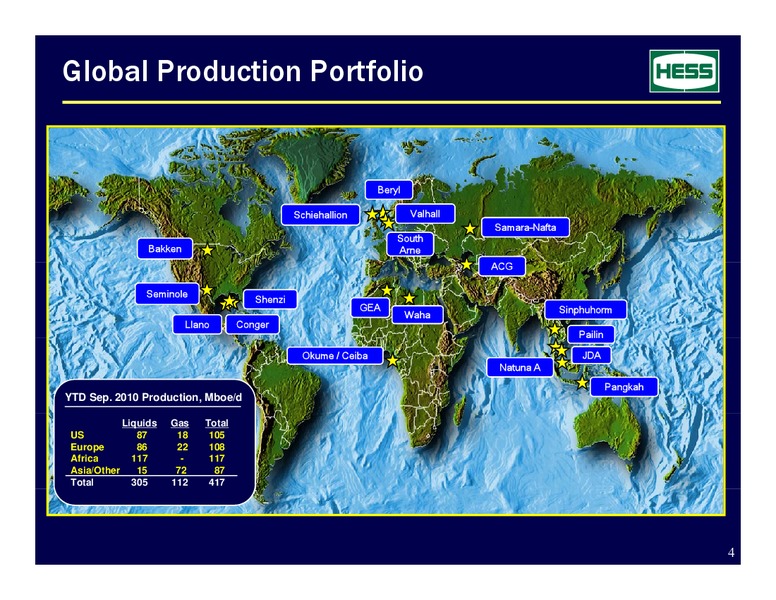This screenshot has height=600, width=776.
Task: Select the Beryl map label
Action: pyautogui.click(x=389, y=190)
